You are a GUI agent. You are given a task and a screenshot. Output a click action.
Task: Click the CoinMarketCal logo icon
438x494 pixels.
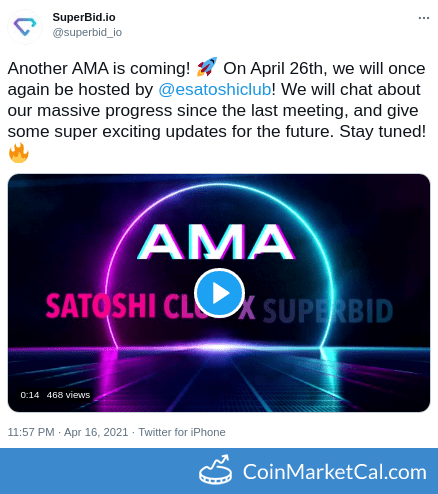(216, 469)
